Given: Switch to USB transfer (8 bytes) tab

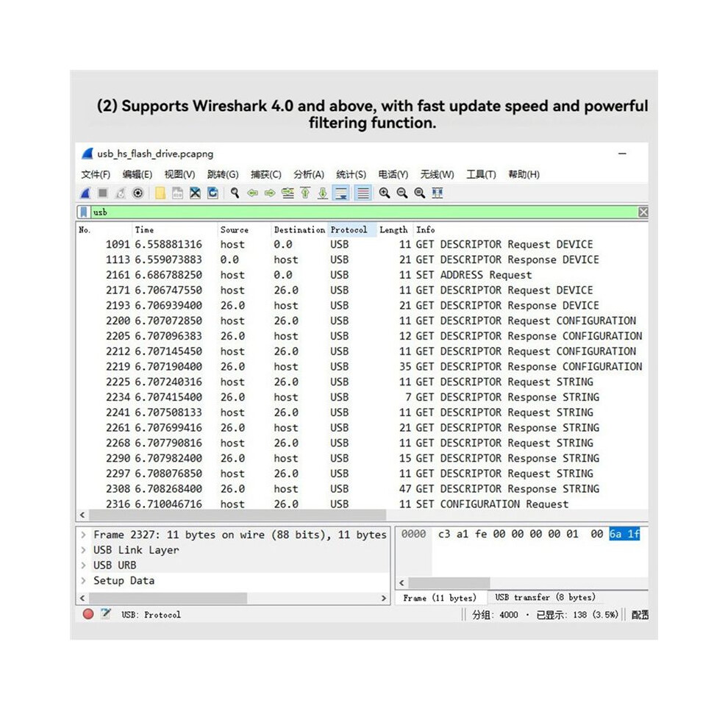Looking at the screenshot, I should (x=545, y=597).
